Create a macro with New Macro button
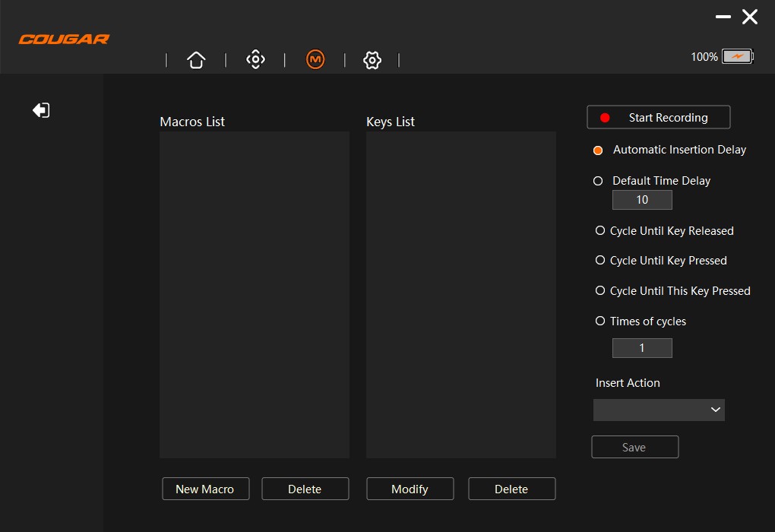The height and width of the screenshot is (532, 775). click(x=205, y=489)
